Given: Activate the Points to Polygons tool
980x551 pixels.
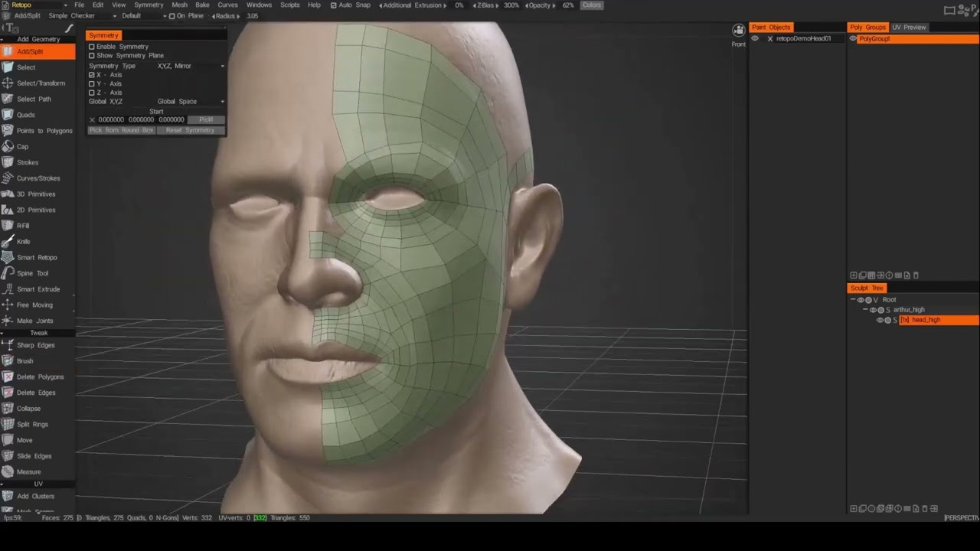Looking at the screenshot, I should click(38, 131).
